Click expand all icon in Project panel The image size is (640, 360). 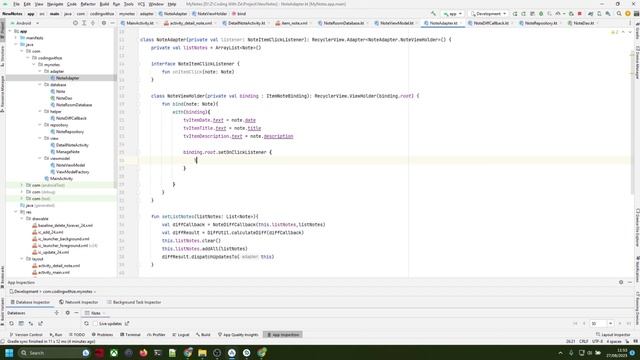point(84,23)
